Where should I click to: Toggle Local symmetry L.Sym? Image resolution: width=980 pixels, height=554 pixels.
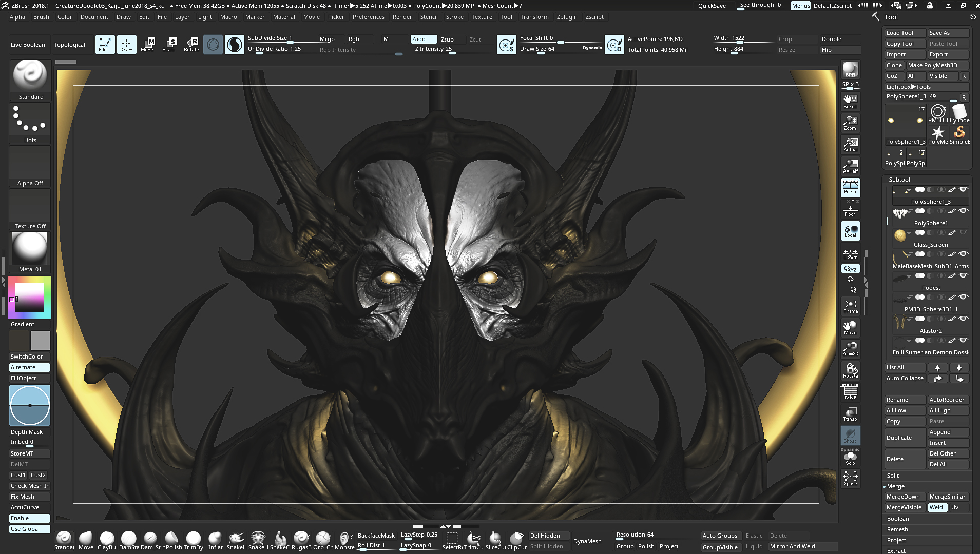(850, 254)
